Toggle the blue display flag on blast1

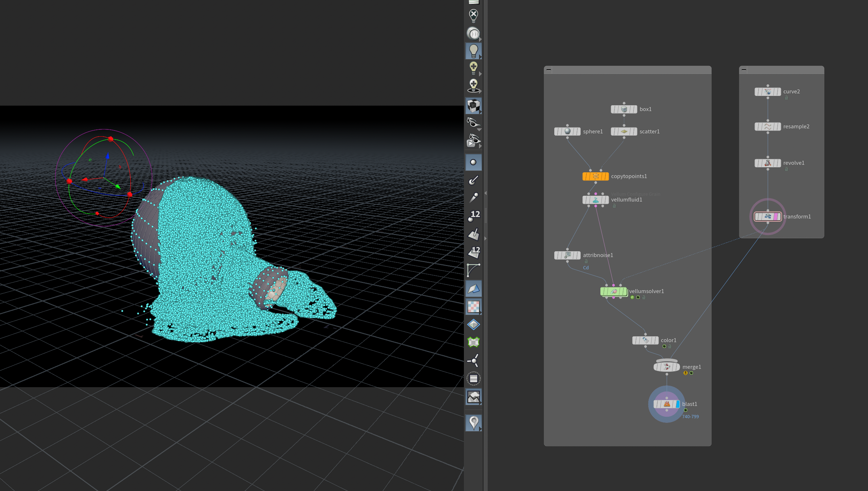(x=677, y=404)
